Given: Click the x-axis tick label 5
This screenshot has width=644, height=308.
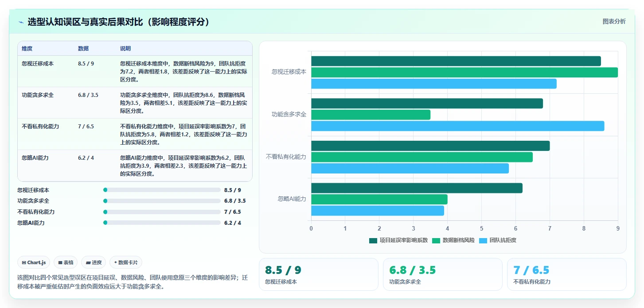Looking at the screenshot, I should pyautogui.click(x=481, y=228).
